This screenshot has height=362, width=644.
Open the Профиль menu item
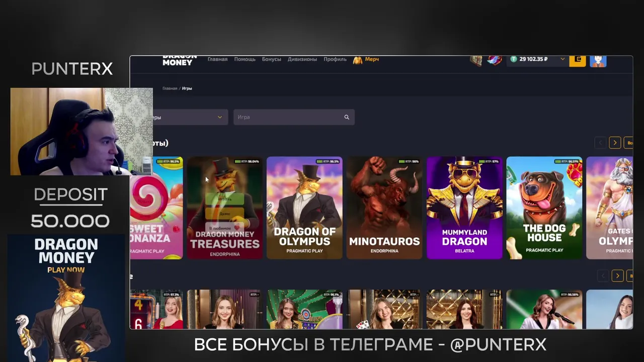tap(335, 59)
